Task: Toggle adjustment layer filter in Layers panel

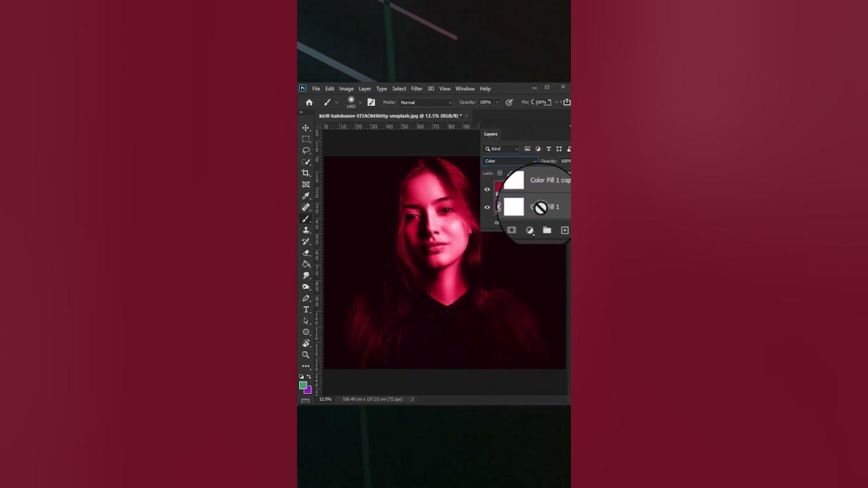Action: pos(538,149)
